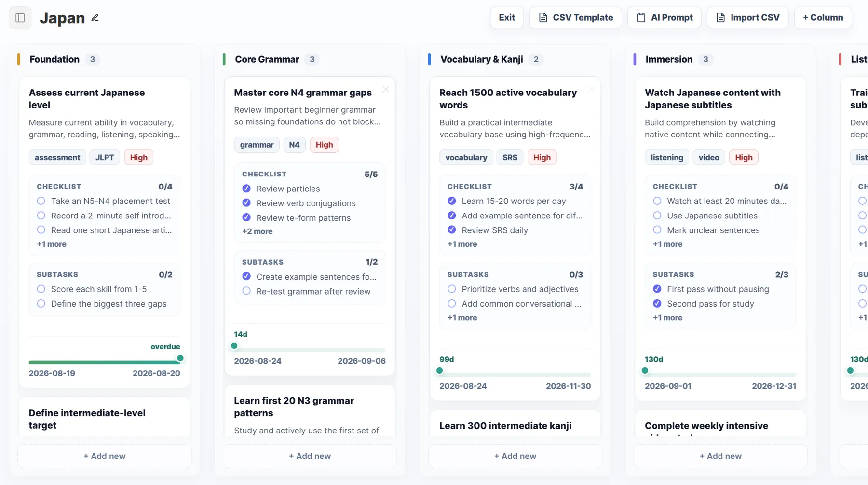This screenshot has height=485, width=868.
Task: Expand '+1 more' under Mark unclear sentences
Action: 668,244
